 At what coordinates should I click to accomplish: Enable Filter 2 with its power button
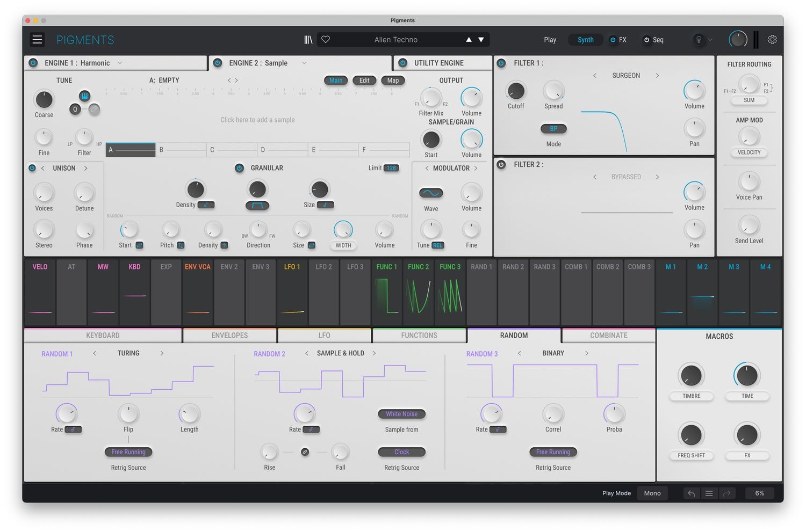(x=501, y=165)
